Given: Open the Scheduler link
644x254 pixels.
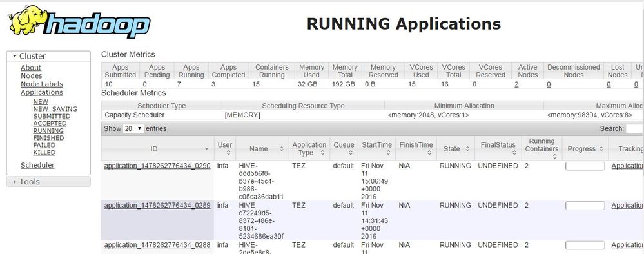Looking at the screenshot, I should 37,165.
